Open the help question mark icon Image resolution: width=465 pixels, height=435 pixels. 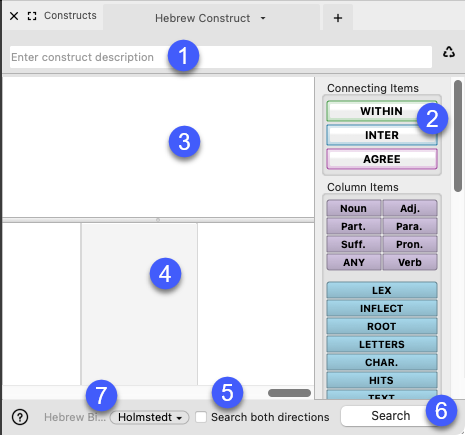pyautogui.click(x=20, y=417)
